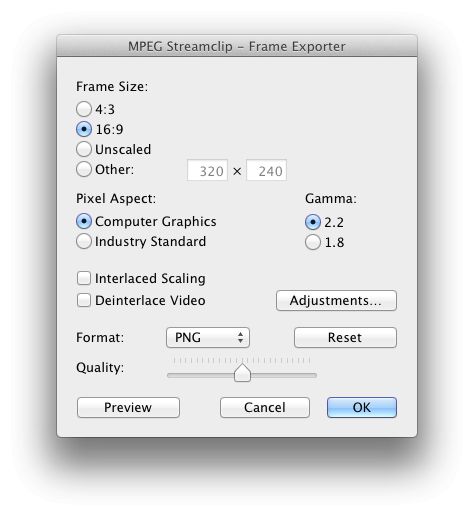Open the PNG format dropdown
The image size is (474, 516).
[x=208, y=338]
